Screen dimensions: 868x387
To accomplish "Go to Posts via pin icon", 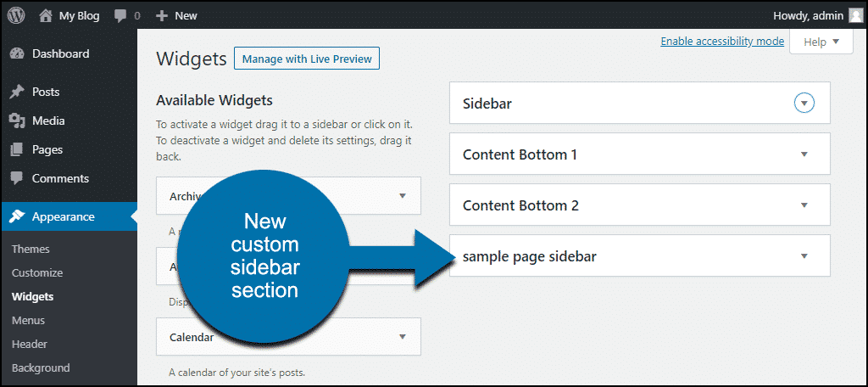I will coord(17,92).
